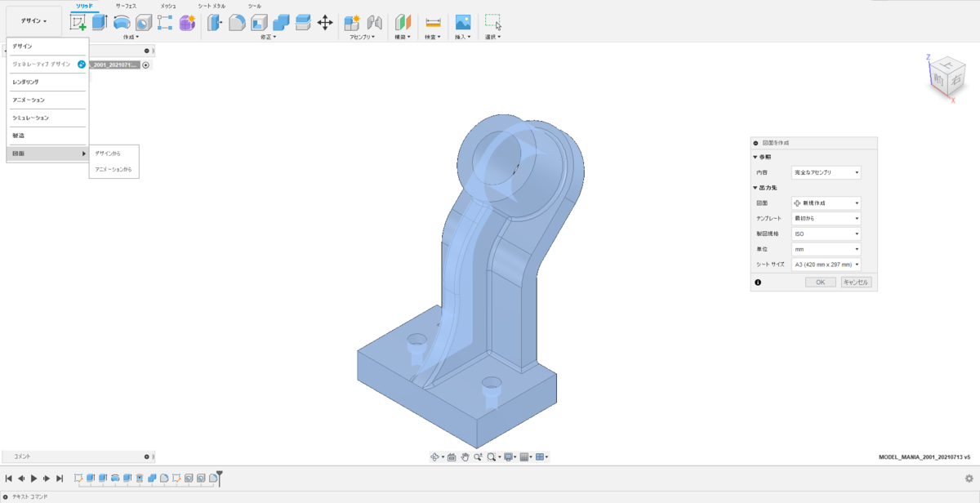Screen dimensions: 980x503
Task: Open the 修正 panel dropdown
Action: (268, 37)
